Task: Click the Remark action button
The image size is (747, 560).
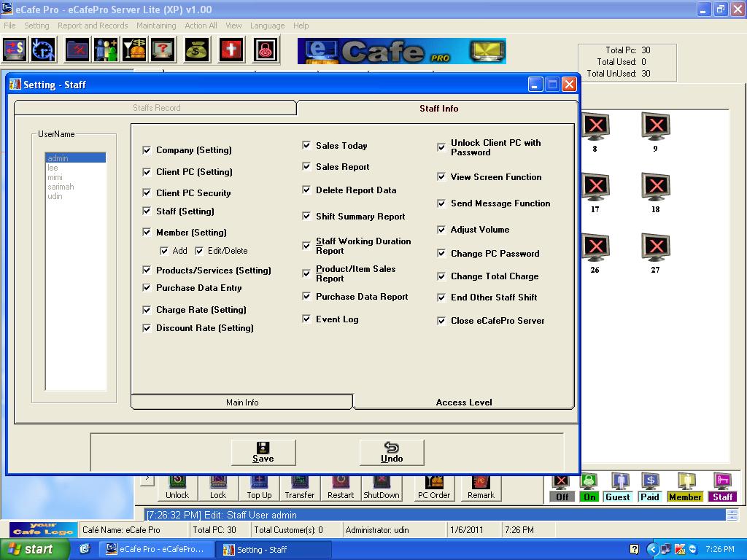Action: (481, 488)
